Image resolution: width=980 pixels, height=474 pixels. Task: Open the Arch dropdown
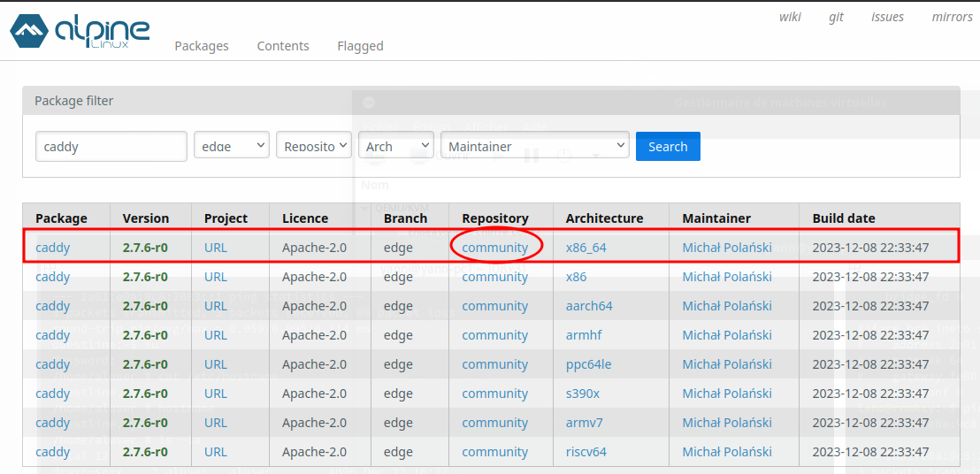[395, 146]
